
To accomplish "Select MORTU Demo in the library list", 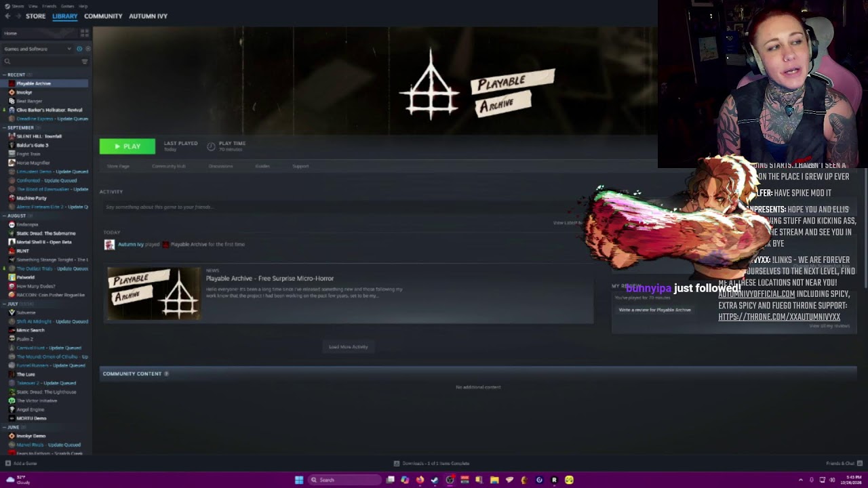I will [x=31, y=418].
